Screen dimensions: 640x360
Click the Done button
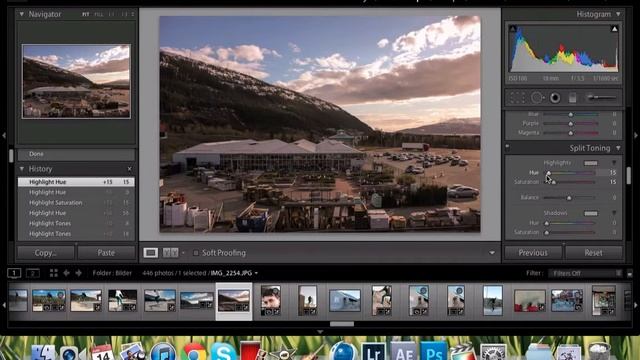[76, 154]
